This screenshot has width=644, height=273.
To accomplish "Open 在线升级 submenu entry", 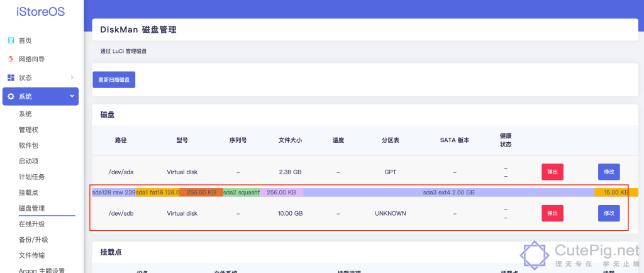I will (31, 224).
